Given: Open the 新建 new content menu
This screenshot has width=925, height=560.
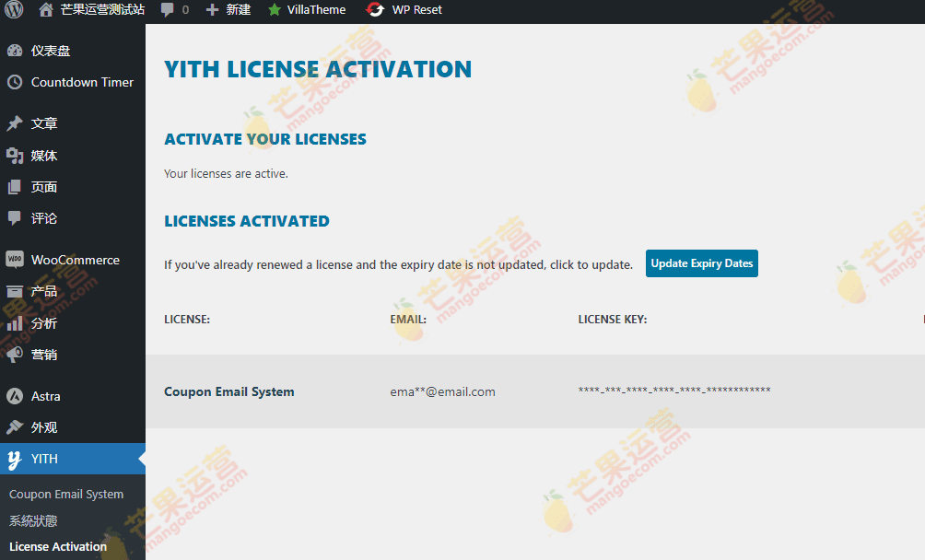Looking at the screenshot, I should (239, 9).
